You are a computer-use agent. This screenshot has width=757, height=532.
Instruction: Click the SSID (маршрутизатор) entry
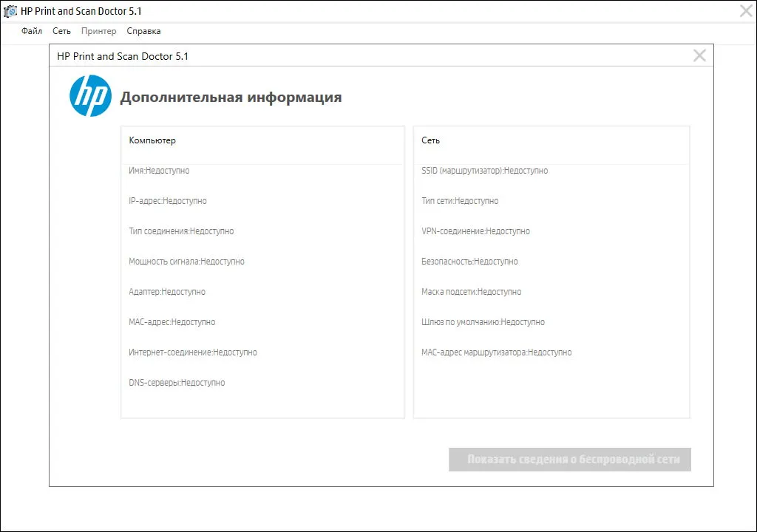click(x=484, y=171)
